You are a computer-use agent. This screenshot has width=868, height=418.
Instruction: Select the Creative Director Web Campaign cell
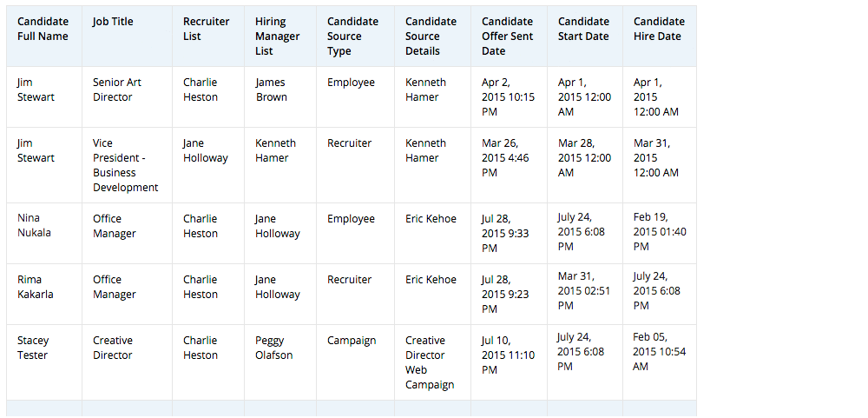point(430,362)
